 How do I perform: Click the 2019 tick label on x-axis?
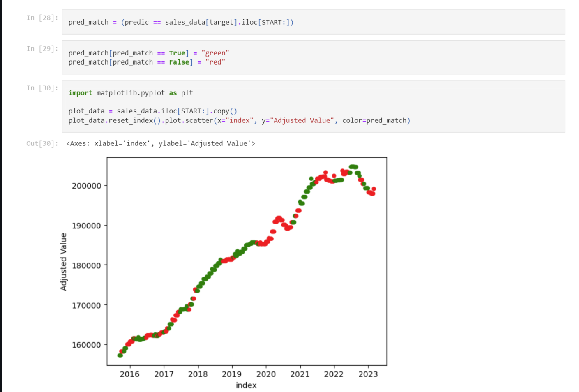tap(232, 374)
